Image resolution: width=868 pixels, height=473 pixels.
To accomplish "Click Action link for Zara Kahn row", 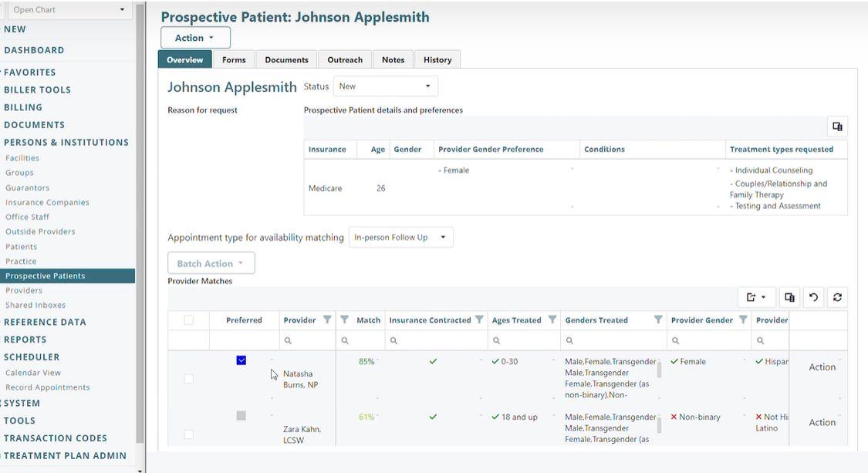I will point(822,423).
